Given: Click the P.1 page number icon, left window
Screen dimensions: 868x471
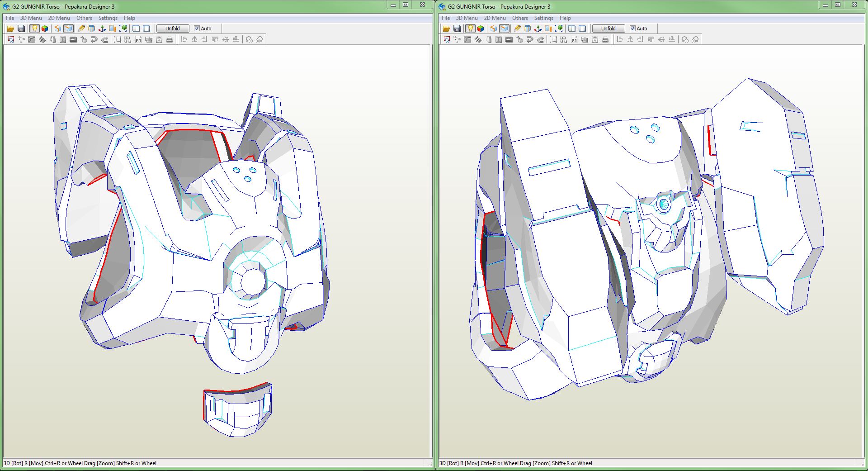Looking at the screenshot, I should pos(138,40).
